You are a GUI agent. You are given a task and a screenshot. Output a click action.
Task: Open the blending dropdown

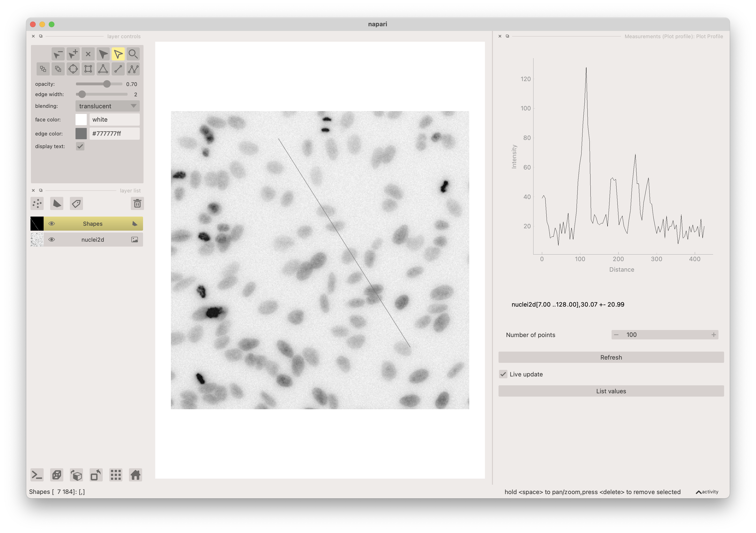pyautogui.click(x=107, y=106)
